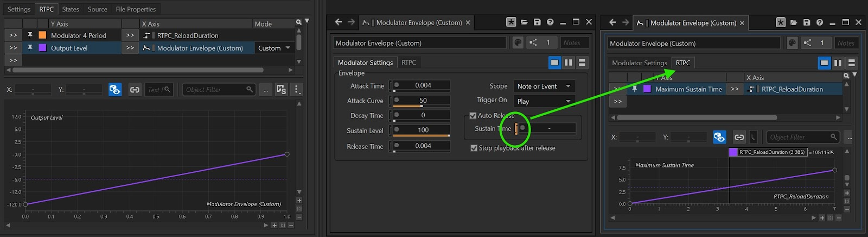Click the share references icon in right panel
The image size is (868, 237).
(x=807, y=43)
